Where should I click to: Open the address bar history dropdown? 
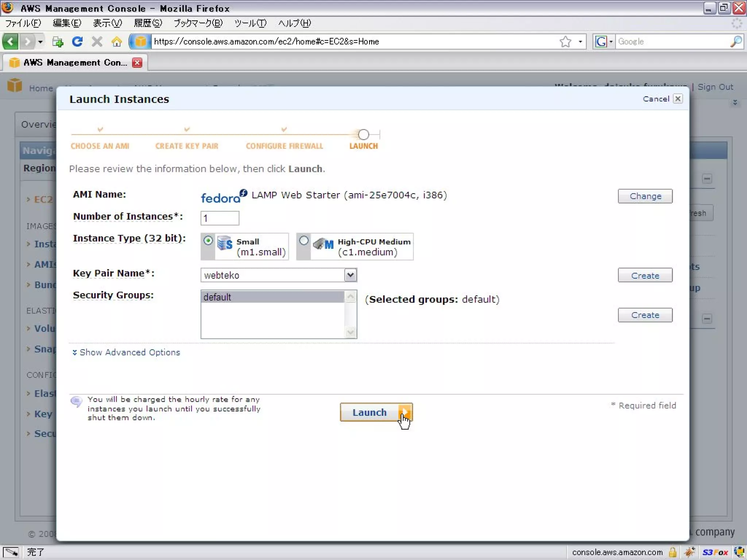580,42
